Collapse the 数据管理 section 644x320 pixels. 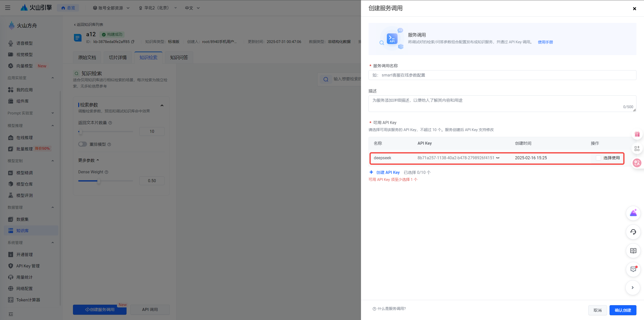click(53, 207)
